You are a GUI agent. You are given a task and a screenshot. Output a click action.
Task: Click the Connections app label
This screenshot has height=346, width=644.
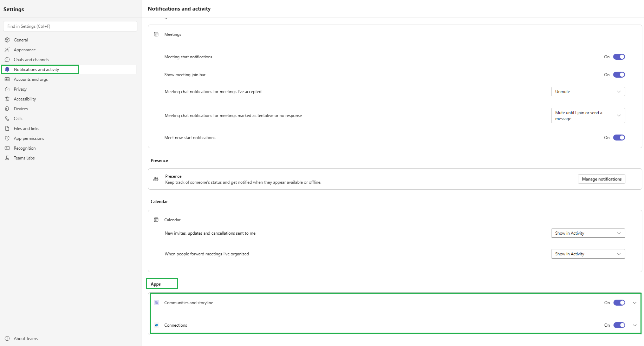point(176,325)
